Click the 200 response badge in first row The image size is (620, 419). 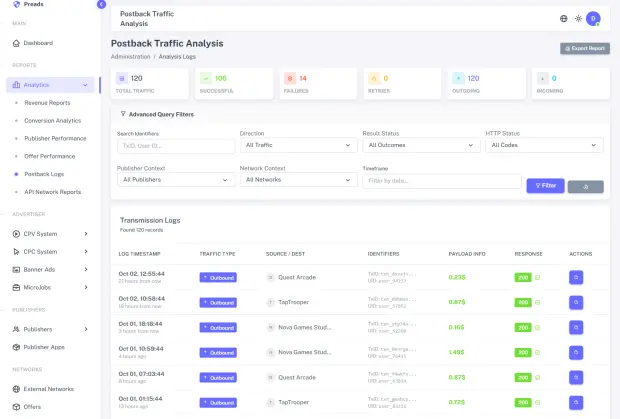click(x=523, y=277)
